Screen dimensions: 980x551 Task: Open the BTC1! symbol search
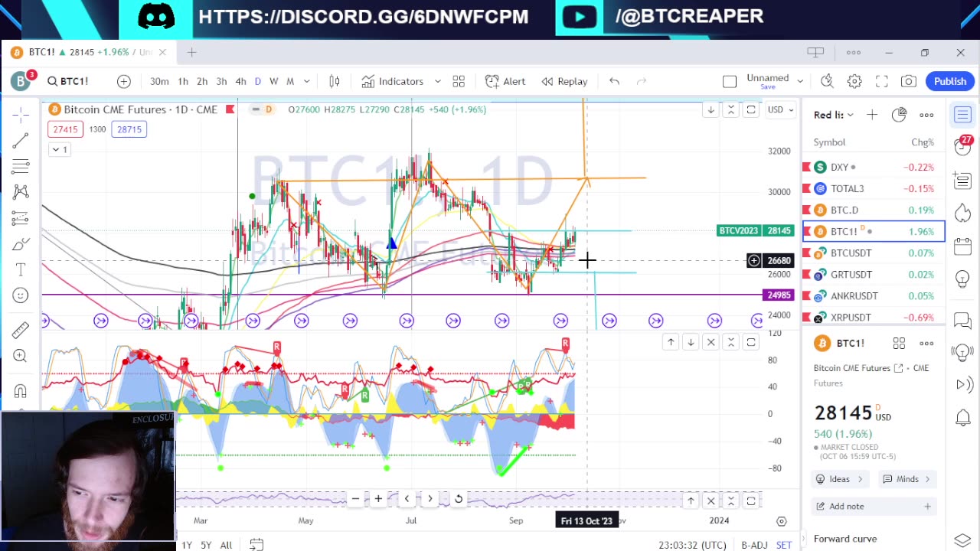click(x=67, y=81)
